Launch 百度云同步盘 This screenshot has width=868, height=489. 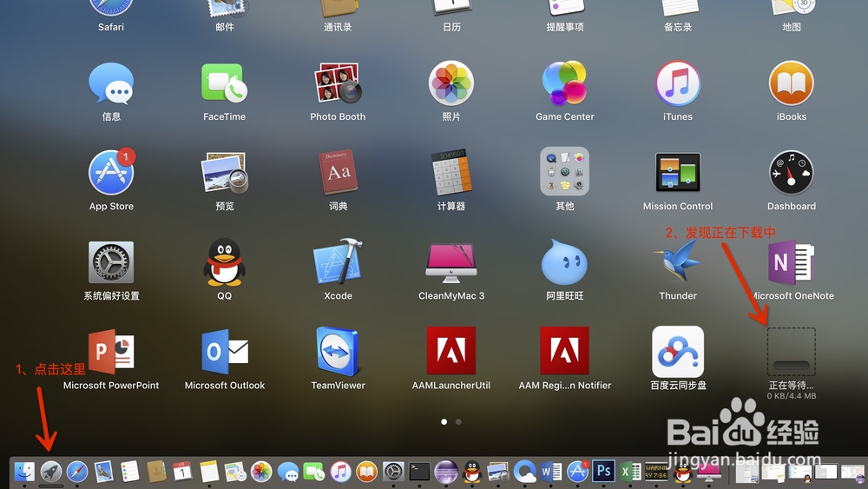pos(678,351)
